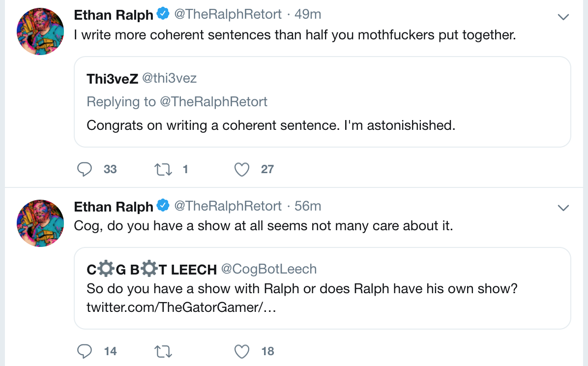Click the quoted CogBotLeech tweet body
The width and height of the screenshot is (588, 366).
pyautogui.click(x=301, y=289)
